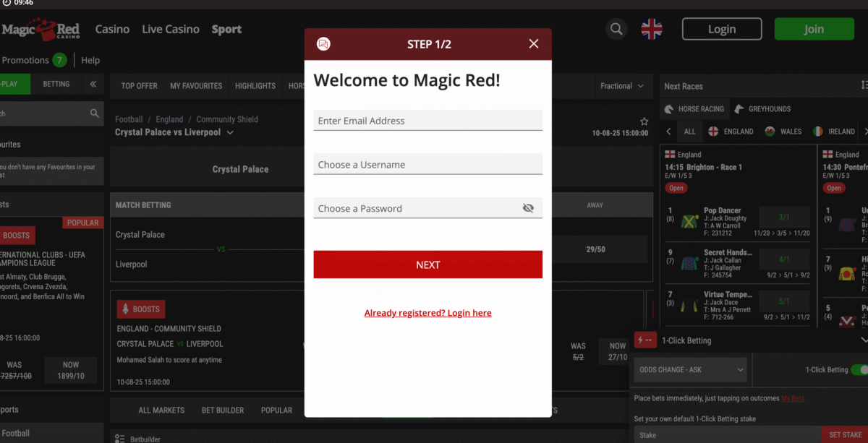Open the Football breadcrumb link
Screen dimensions: 868x443
pyautogui.click(x=129, y=119)
